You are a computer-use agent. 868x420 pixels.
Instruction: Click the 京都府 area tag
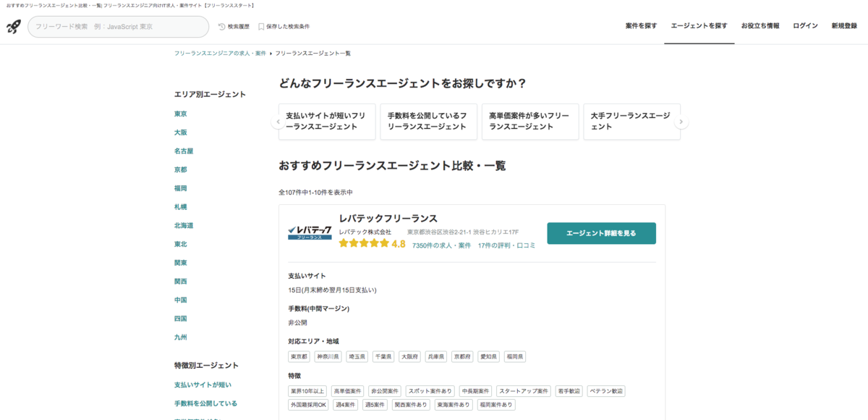pos(463,356)
